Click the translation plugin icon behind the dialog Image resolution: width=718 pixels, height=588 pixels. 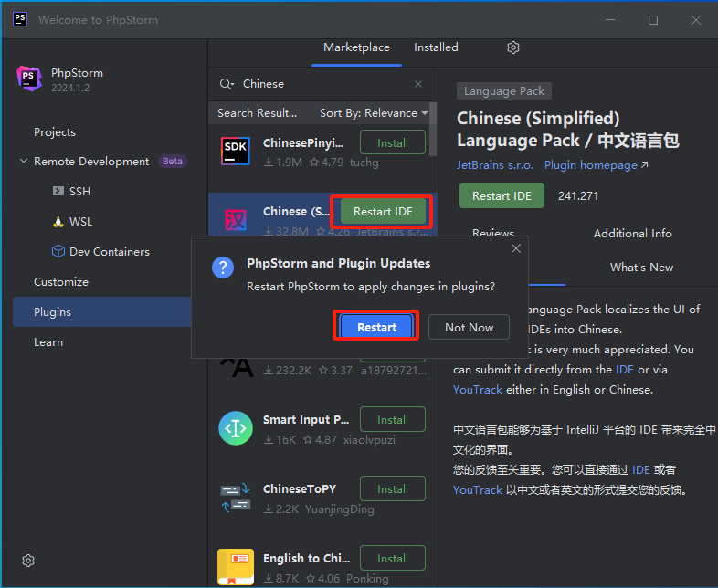237,368
